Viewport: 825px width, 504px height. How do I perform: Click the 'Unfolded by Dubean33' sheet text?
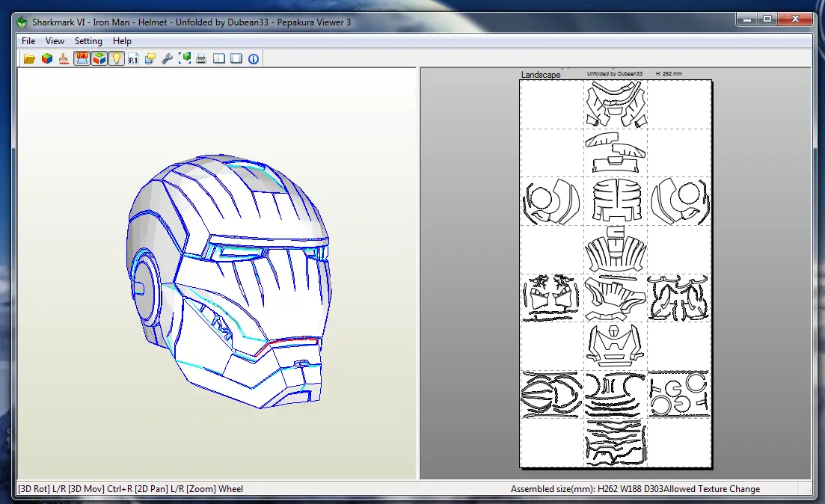click(615, 73)
